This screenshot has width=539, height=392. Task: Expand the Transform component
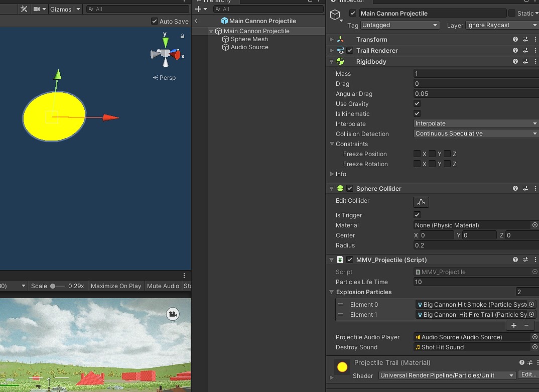click(331, 39)
